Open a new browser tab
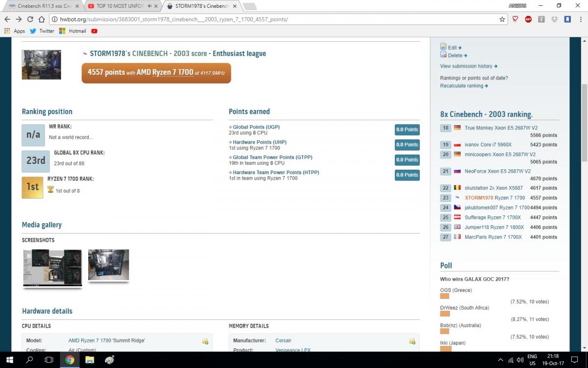Image resolution: width=588 pixels, height=368 pixels. [249, 6]
